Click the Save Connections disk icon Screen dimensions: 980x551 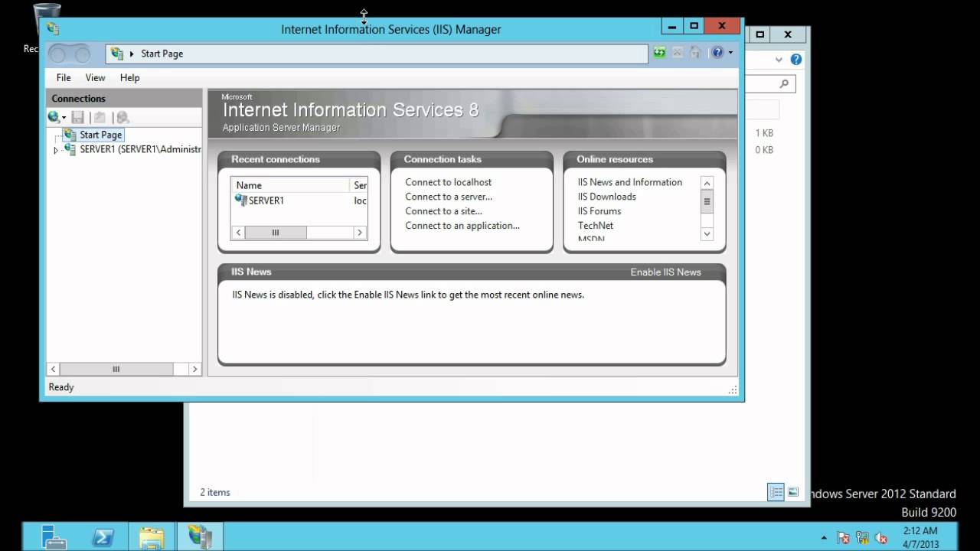[78, 117]
